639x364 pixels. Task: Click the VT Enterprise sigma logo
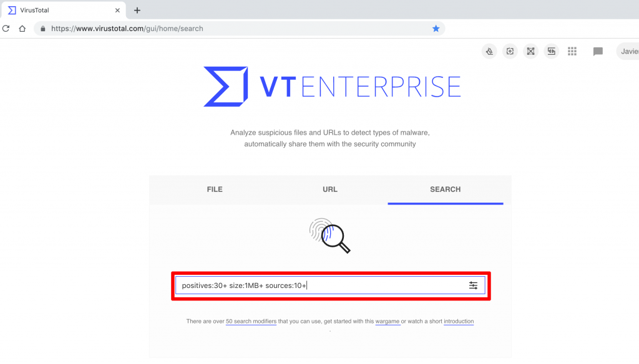pyautogui.click(x=226, y=86)
